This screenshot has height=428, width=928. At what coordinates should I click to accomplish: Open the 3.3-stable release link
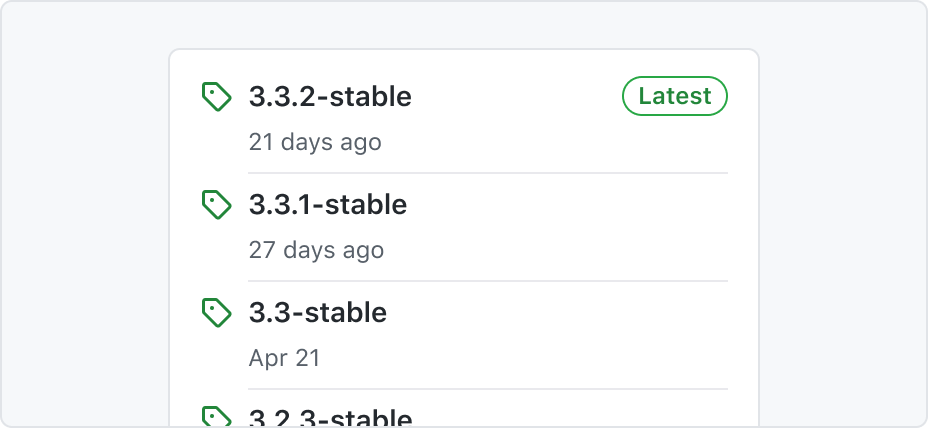coord(318,313)
